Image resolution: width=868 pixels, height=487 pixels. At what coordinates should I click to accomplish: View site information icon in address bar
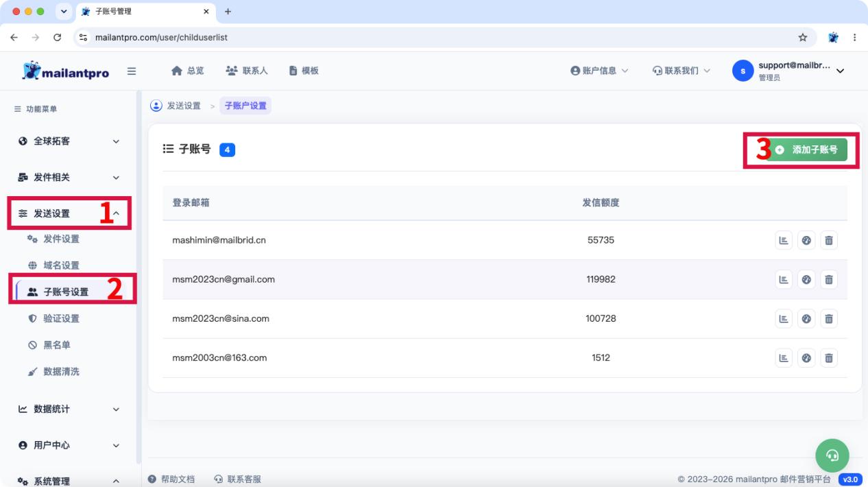click(83, 38)
